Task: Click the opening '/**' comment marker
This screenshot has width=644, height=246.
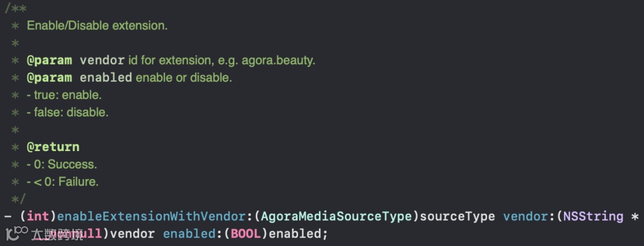Action: click(x=14, y=9)
